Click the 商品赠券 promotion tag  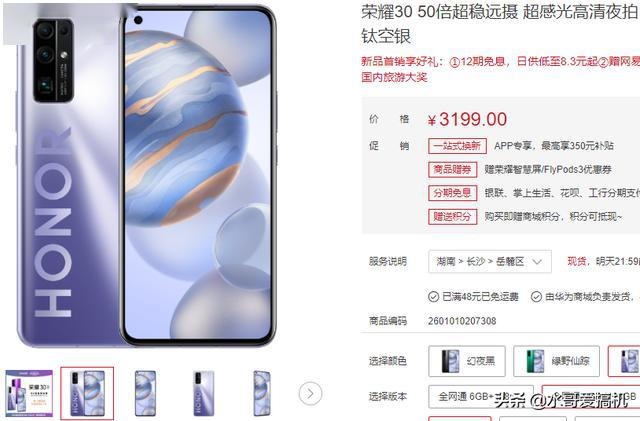453,169
